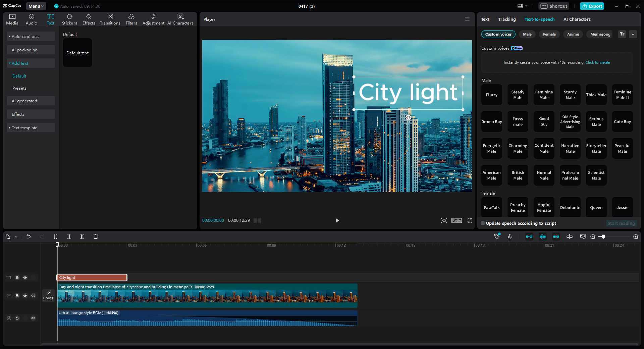Click the Export button
The width and height of the screenshot is (644, 349).
pyautogui.click(x=592, y=6)
